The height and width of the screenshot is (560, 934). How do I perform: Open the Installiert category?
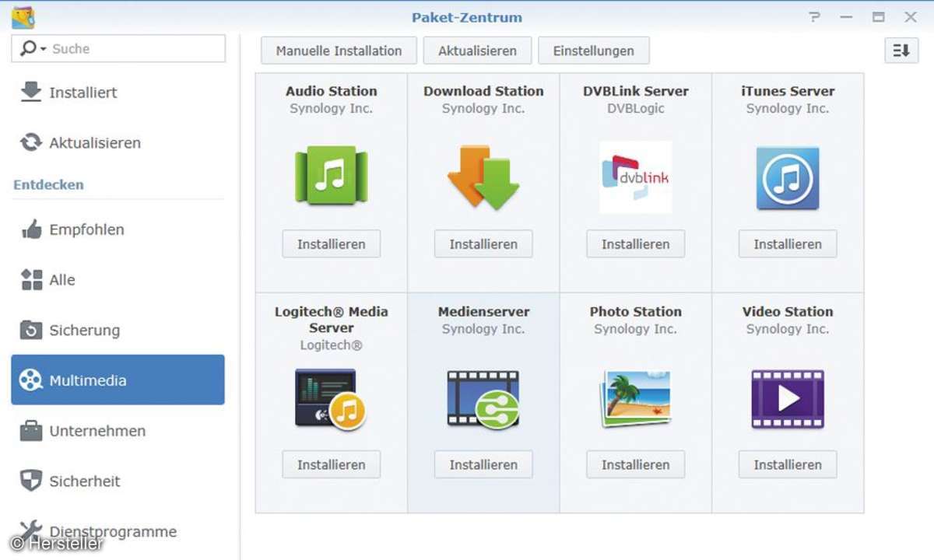point(118,92)
